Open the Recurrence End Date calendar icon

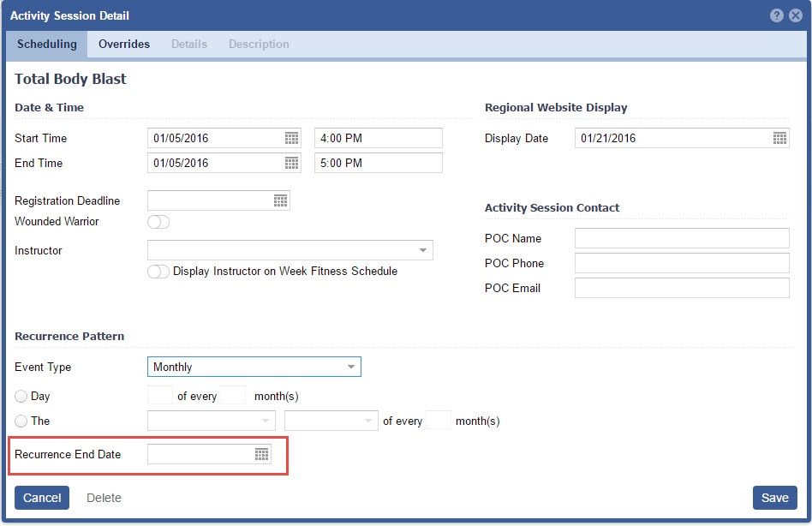(262, 454)
